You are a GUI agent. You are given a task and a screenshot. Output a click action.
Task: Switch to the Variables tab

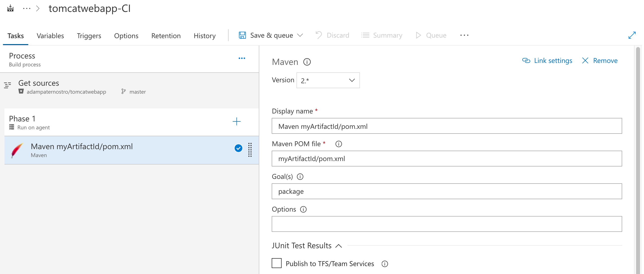50,36
